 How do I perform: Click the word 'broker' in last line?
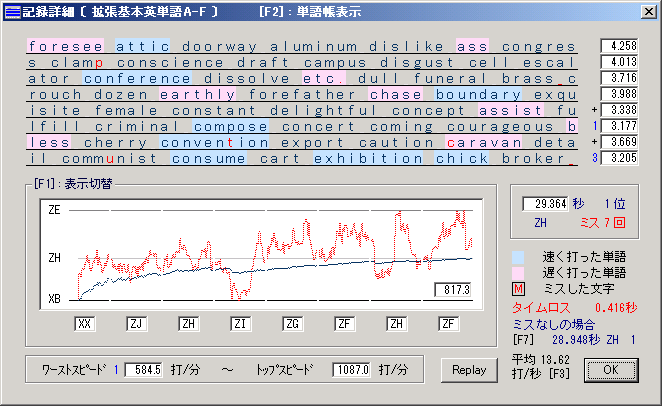tap(533, 158)
